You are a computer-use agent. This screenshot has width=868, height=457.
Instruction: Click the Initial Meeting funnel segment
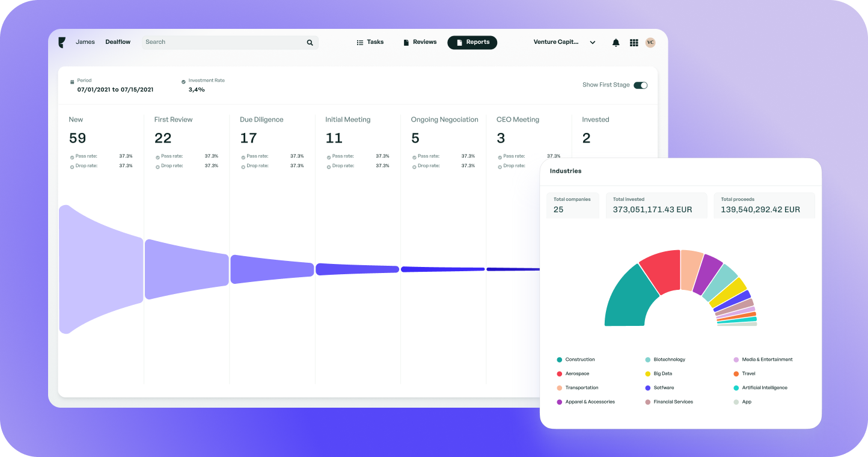click(x=357, y=269)
